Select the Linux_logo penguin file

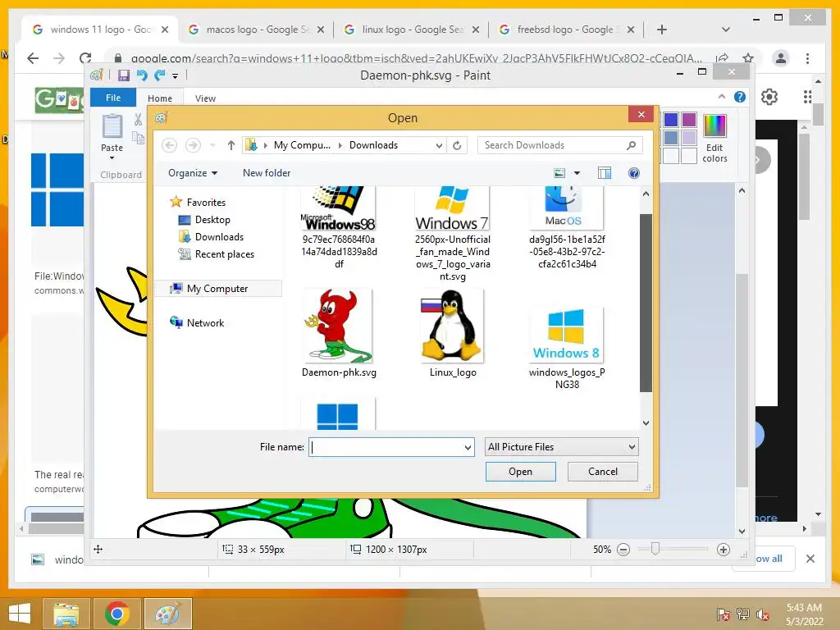pyautogui.click(x=453, y=334)
